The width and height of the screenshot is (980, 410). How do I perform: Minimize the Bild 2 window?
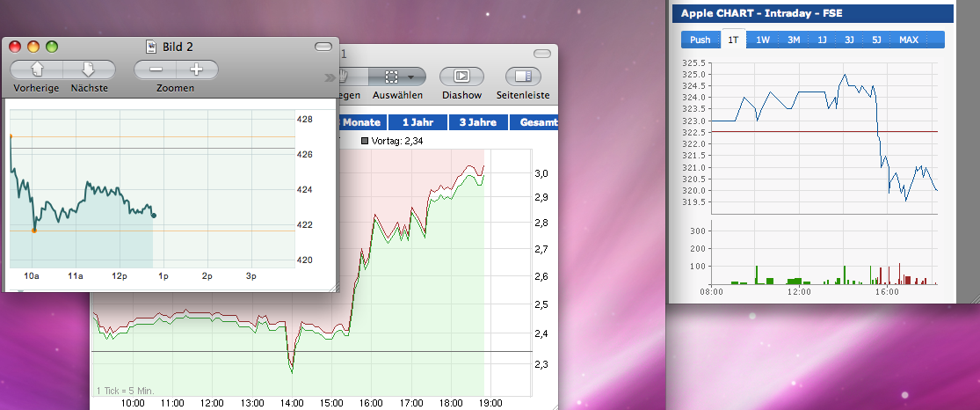pyautogui.click(x=33, y=47)
